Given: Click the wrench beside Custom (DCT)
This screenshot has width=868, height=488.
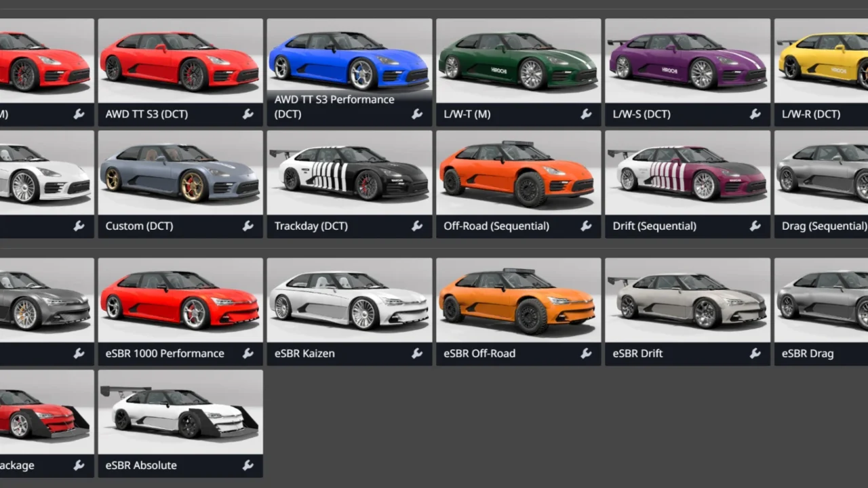Looking at the screenshot, I should [x=248, y=226].
